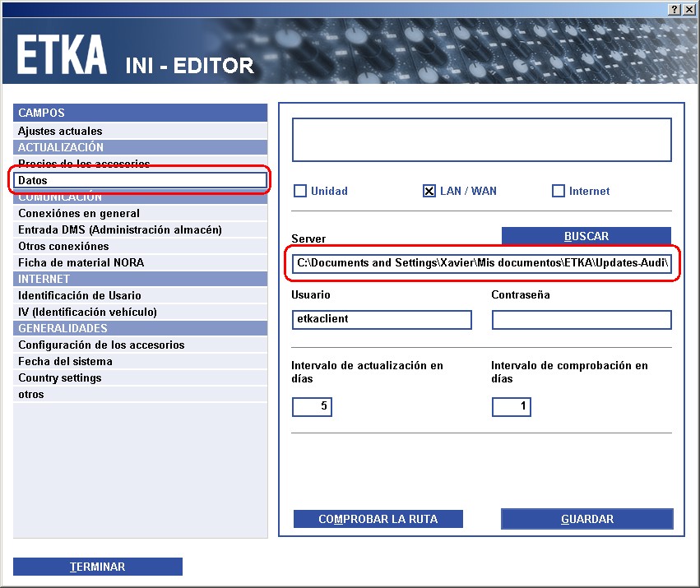
Task: Open IV (Identificación vehículo)
Action: pyautogui.click(x=140, y=312)
